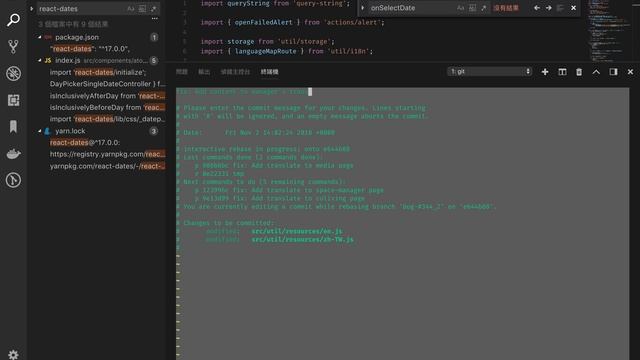Open the Extensions view
The image size is (640, 360).
click(13, 100)
